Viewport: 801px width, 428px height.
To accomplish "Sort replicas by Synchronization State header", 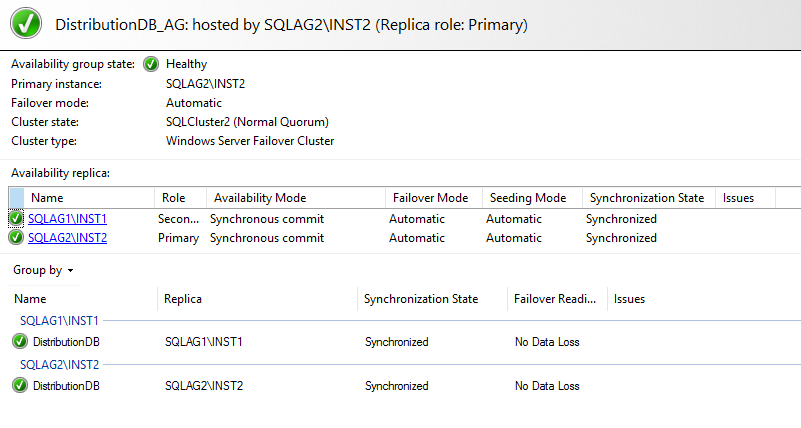I will point(647,198).
